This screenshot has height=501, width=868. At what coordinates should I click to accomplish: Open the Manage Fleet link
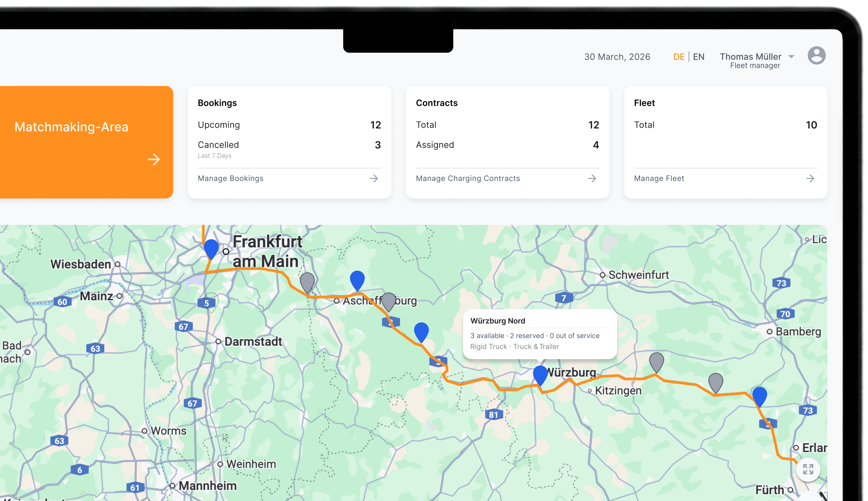659,178
